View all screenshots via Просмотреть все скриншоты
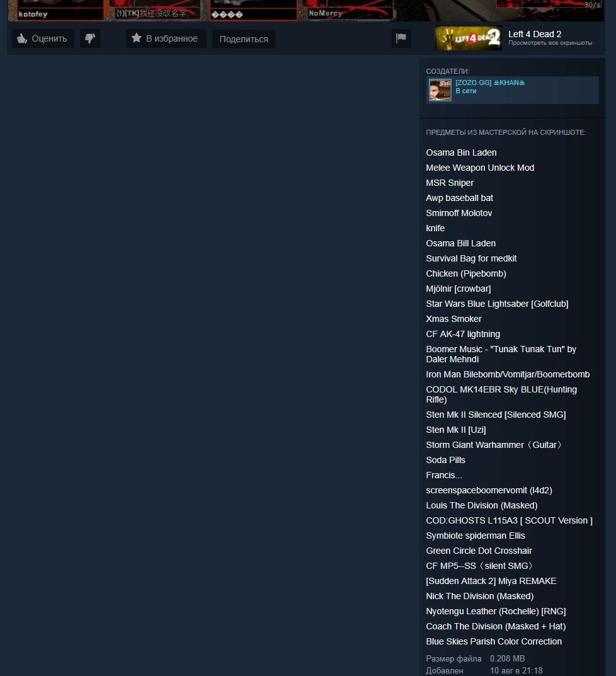The width and height of the screenshot is (616, 676). click(x=550, y=43)
